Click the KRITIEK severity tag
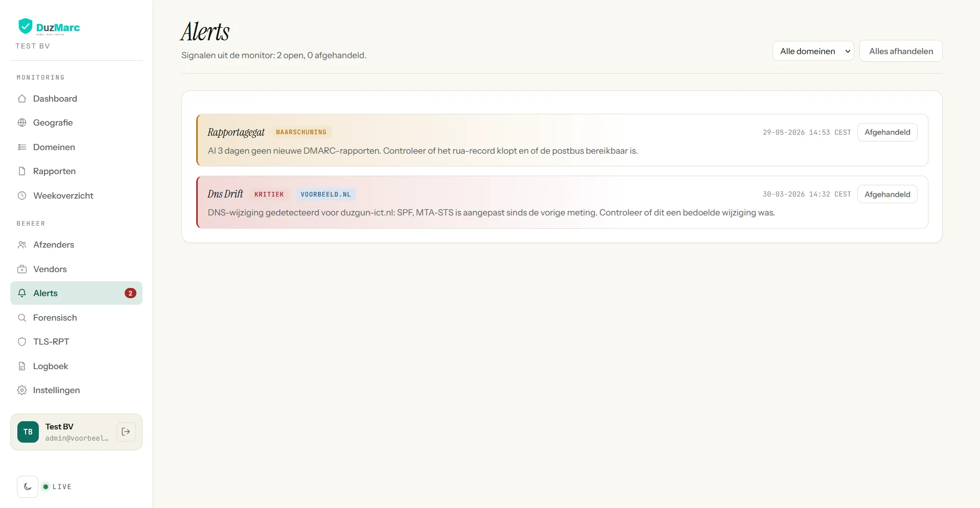 tap(269, 195)
